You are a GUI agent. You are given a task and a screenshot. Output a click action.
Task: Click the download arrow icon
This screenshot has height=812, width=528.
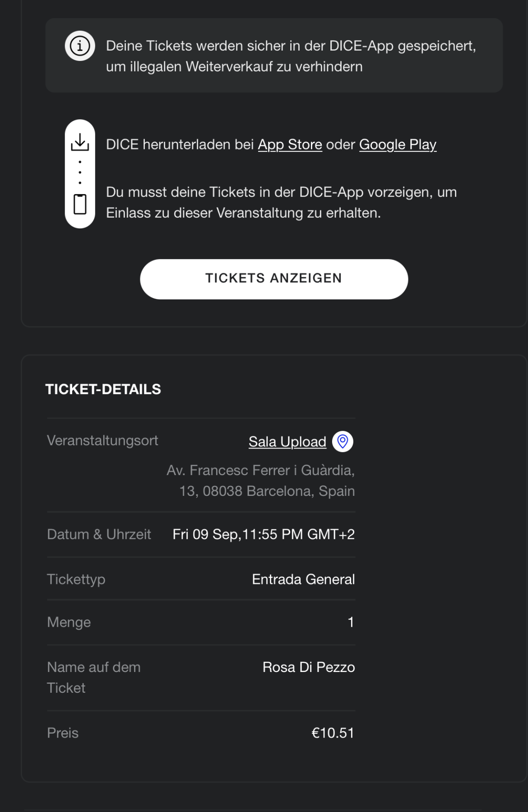click(80, 142)
